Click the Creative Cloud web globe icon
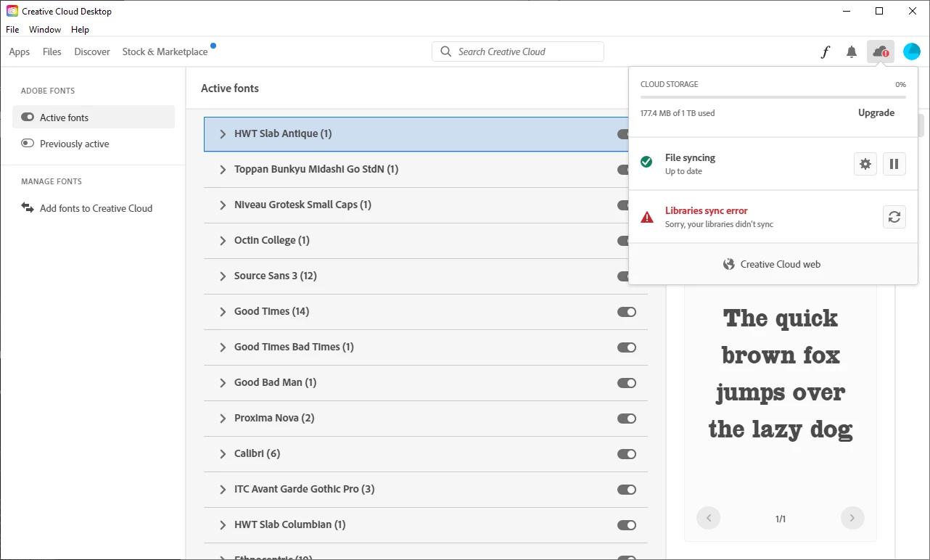930x560 pixels. click(x=729, y=264)
